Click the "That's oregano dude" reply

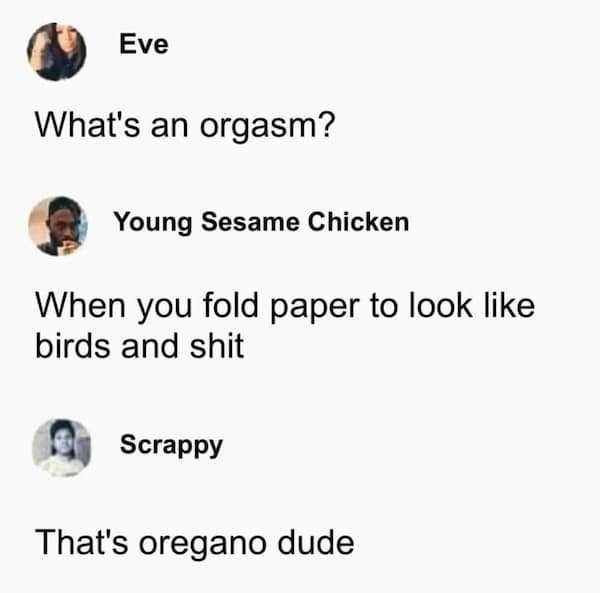[x=195, y=542]
